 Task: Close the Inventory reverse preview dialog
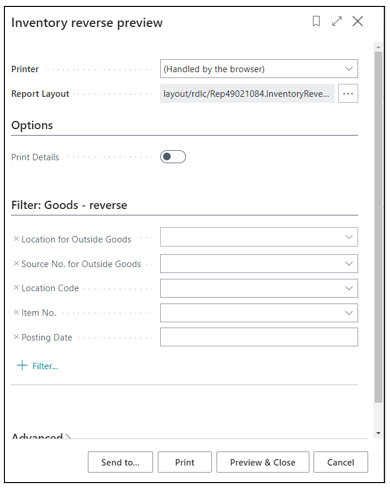[x=358, y=21]
